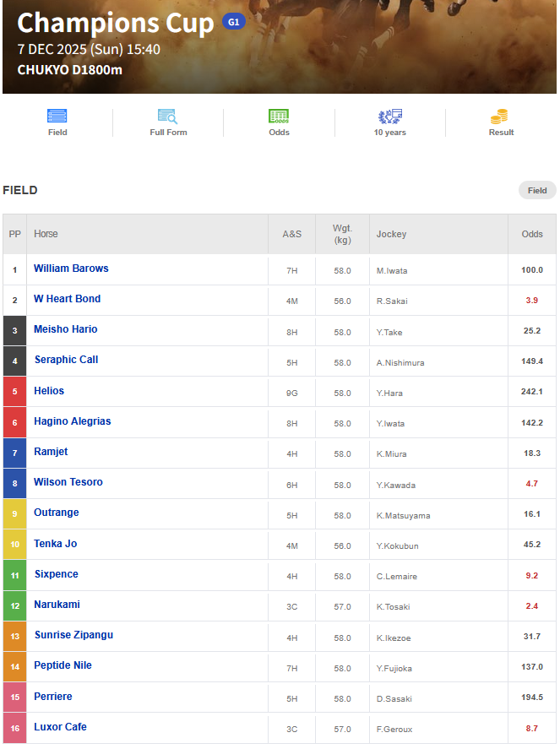Click the G1 grade badge
The height and width of the screenshot is (749, 560).
[234, 22]
